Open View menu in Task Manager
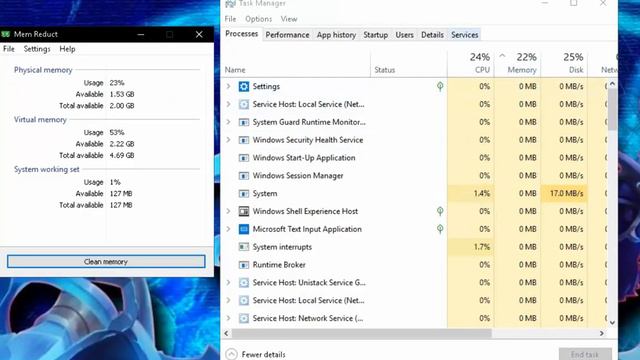 click(289, 19)
